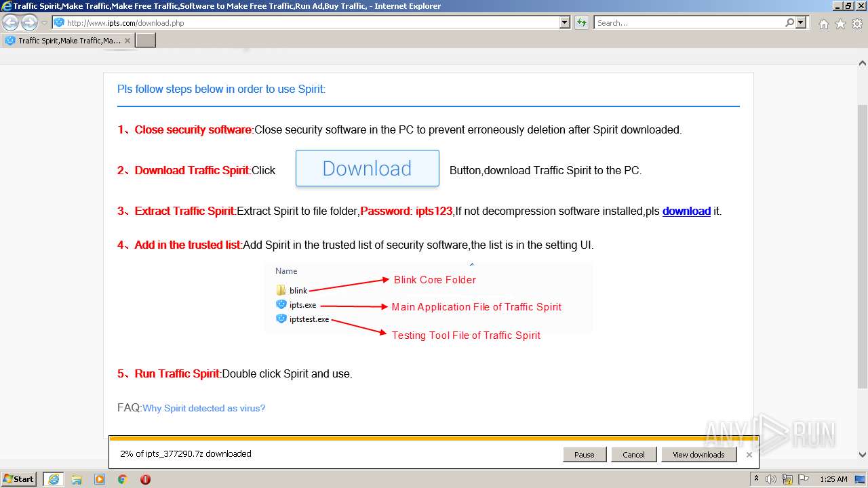Click View downloads button

point(698,455)
